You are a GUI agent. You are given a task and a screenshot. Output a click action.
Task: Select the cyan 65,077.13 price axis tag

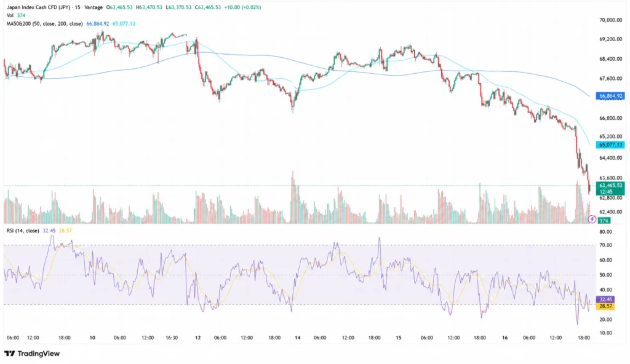pyautogui.click(x=610, y=144)
